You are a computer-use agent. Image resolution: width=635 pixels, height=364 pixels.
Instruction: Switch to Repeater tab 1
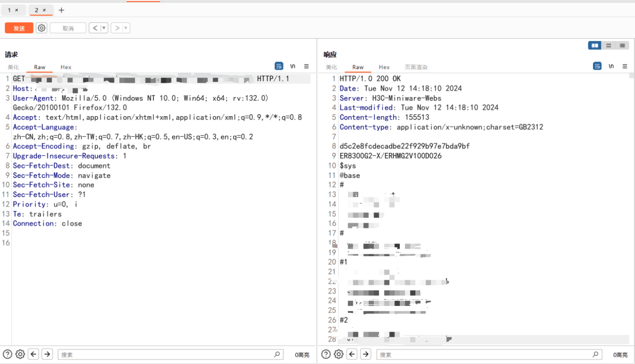pos(9,10)
